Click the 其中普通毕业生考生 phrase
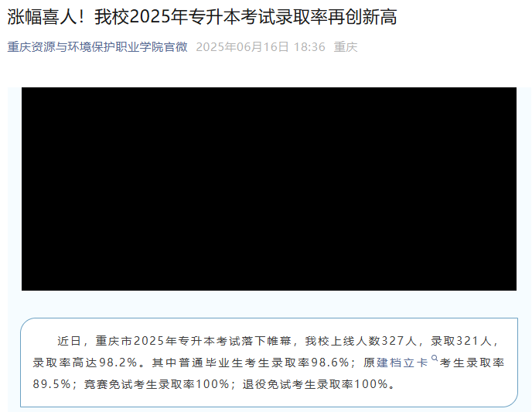This screenshot has width=532, height=412. click(205, 363)
